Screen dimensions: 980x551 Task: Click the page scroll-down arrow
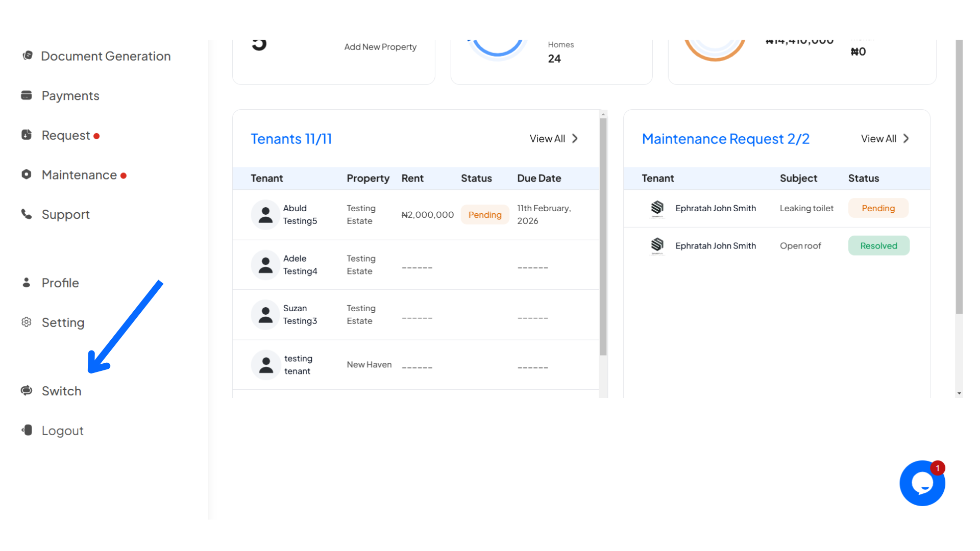[959, 393]
